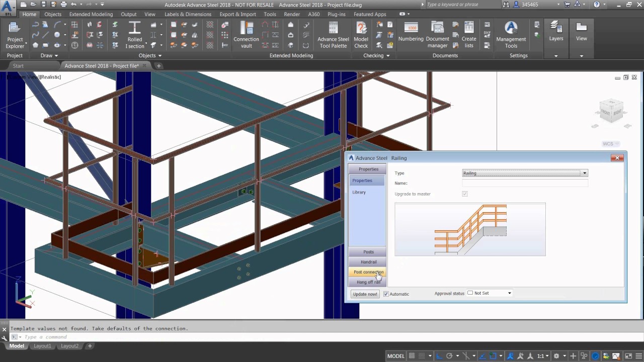
Task: Open the Approval status Not Set dropdown
Action: point(509,293)
